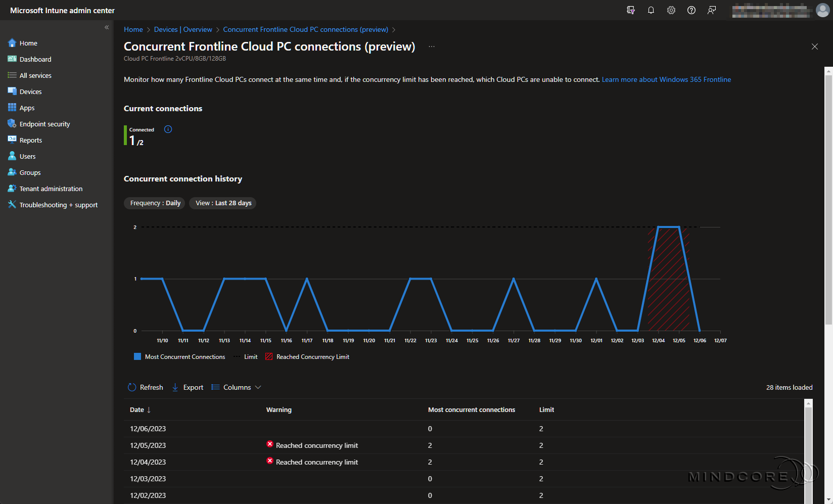Change the Frequency : Daily filter
The height and width of the screenshot is (504, 833).
155,203
